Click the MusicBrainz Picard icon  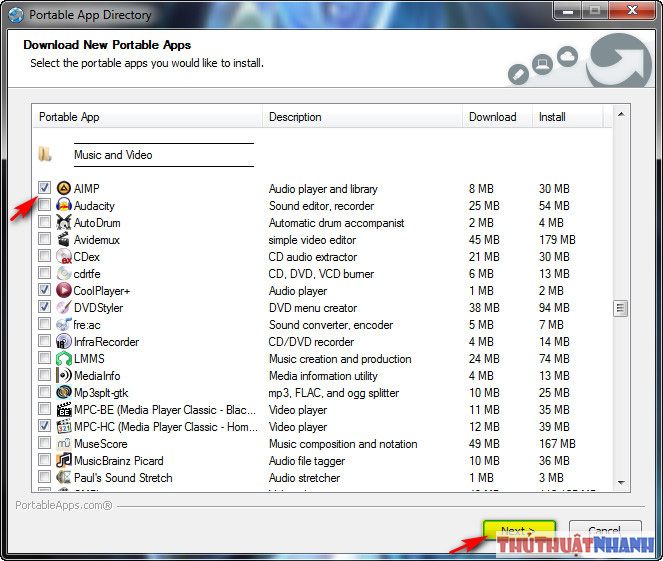[x=63, y=460]
